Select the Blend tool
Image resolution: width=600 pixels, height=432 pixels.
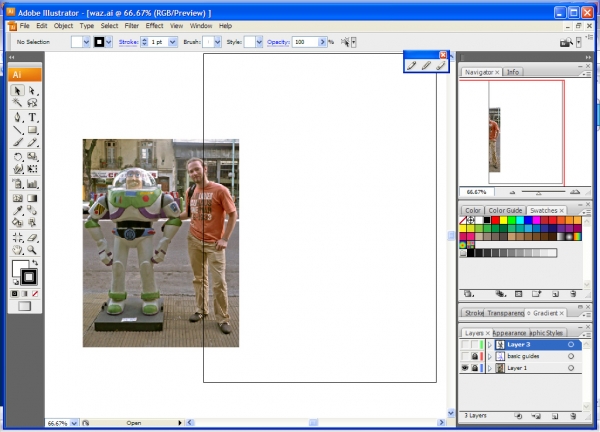pos(32,210)
